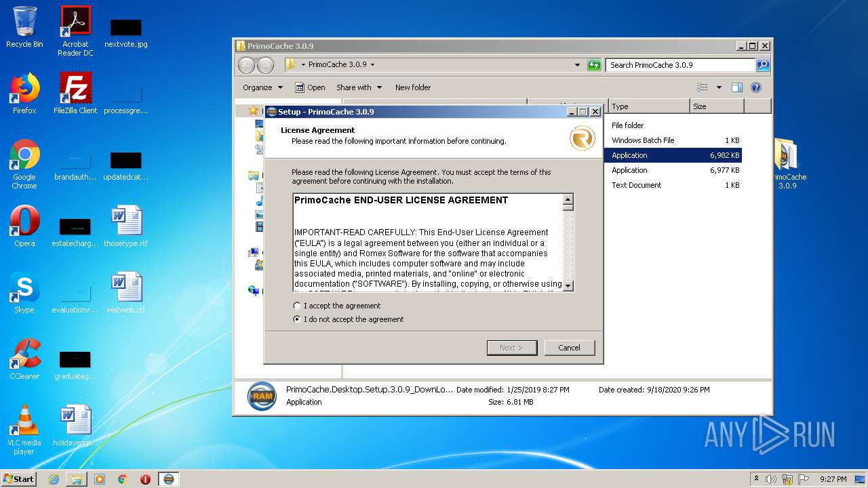The image size is (868, 488).
Task: Open Action Center flag icon in tray
Action: coord(804,479)
